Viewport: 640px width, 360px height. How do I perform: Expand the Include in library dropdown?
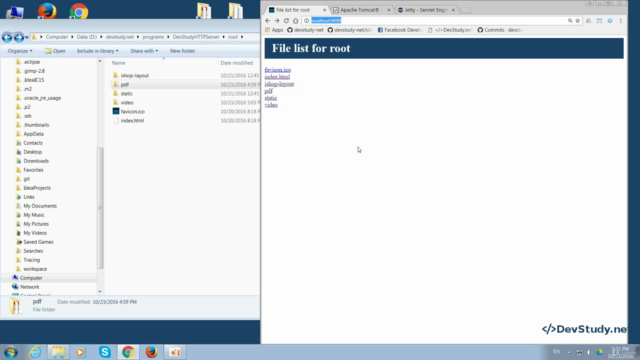[x=98, y=51]
